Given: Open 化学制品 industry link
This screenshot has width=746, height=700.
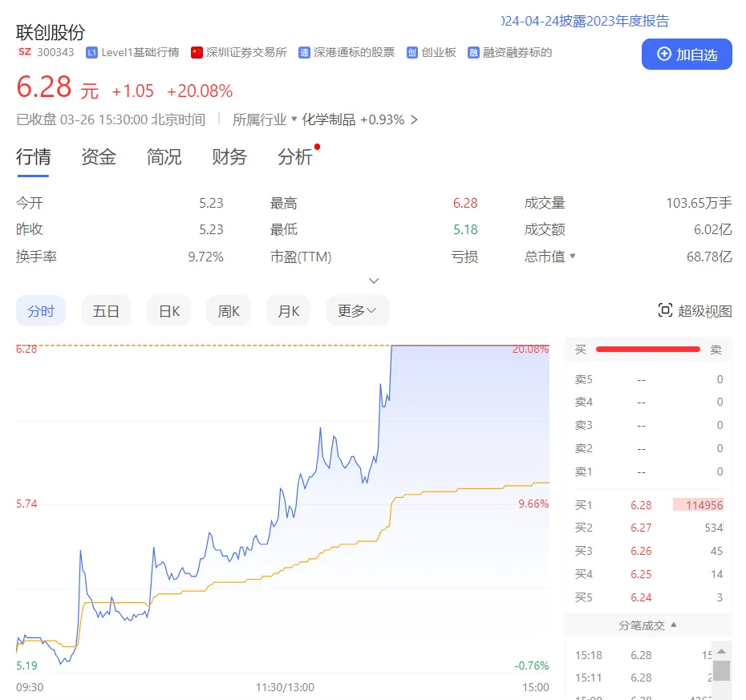Looking at the screenshot, I should [x=328, y=120].
